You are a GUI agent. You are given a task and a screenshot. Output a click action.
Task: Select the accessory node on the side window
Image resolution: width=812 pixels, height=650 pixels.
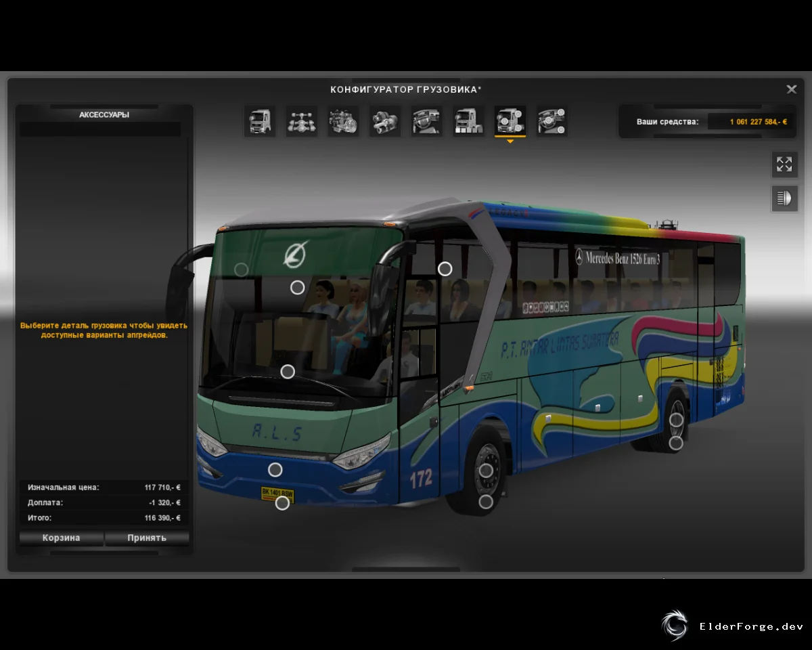tap(445, 269)
